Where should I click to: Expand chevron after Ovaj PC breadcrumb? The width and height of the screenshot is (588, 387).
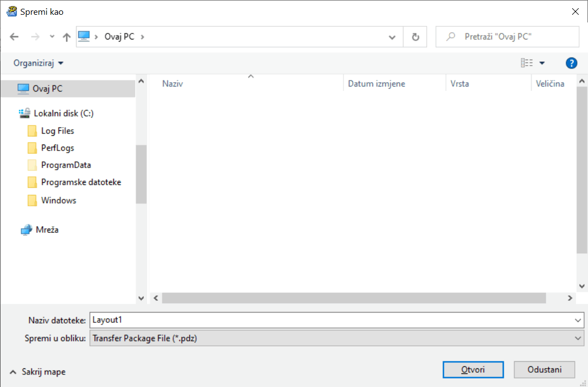[x=143, y=37]
